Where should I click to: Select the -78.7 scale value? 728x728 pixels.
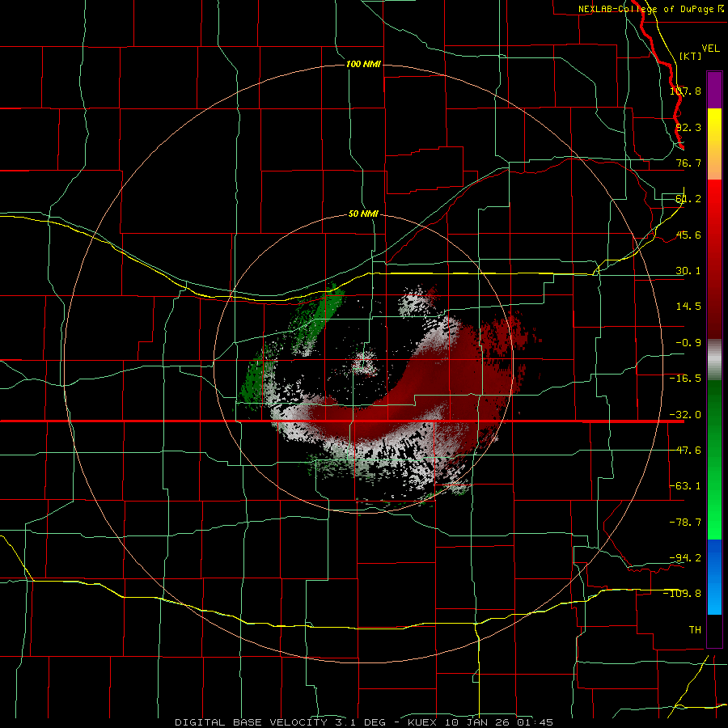pos(685,523)
